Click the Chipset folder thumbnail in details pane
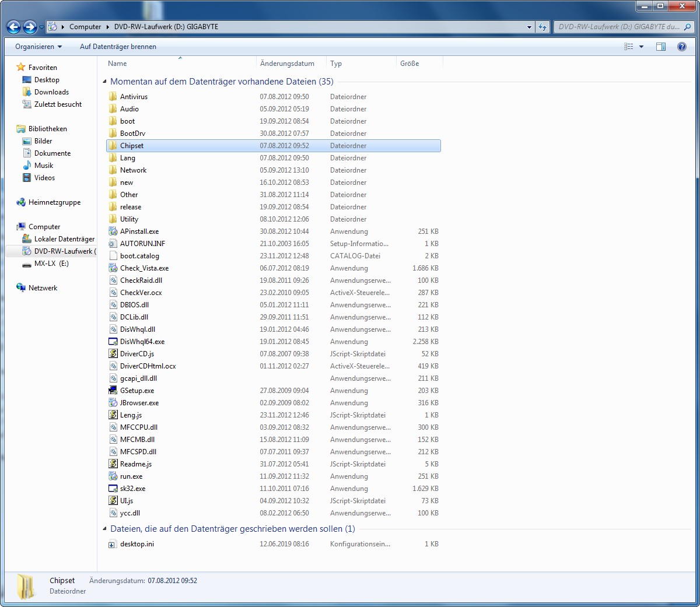The height and width of the screenshot is (607, 700). [x=26, y=587]
